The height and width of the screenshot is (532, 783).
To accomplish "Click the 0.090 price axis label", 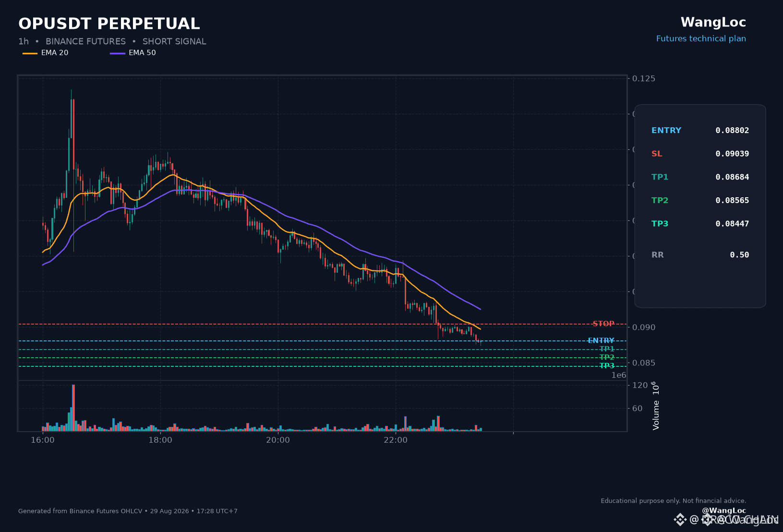I will pos(644,327).
